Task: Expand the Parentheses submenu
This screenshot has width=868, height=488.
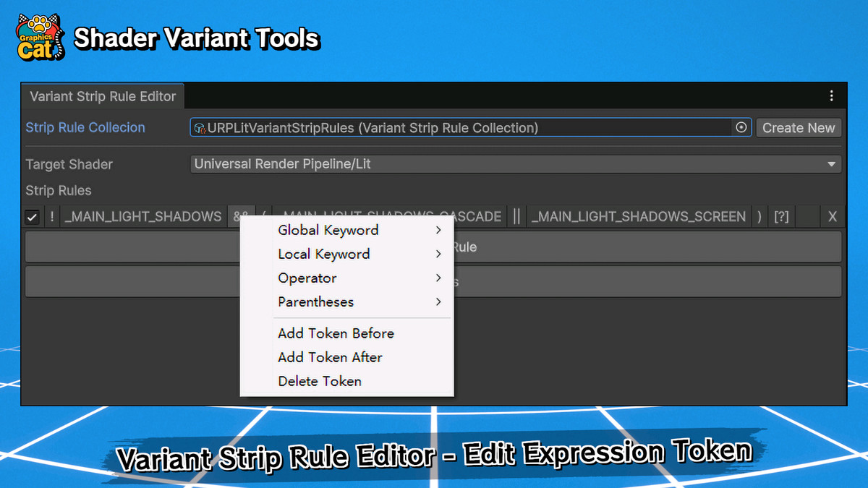Action: pyautogui.click(x=316, y=301)
